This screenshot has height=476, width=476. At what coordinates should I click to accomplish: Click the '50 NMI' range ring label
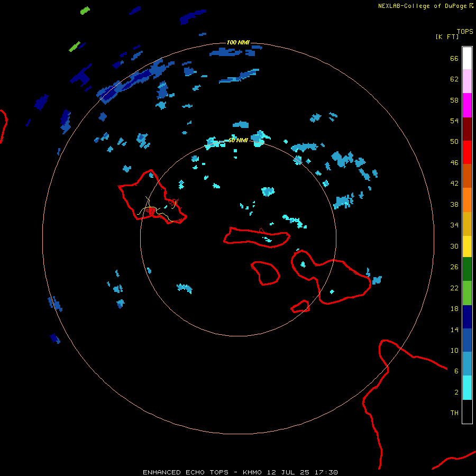238,140
